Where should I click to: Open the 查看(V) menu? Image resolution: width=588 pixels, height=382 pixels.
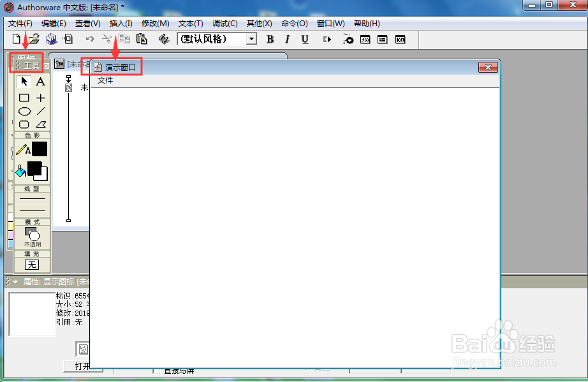click(88, 23)
